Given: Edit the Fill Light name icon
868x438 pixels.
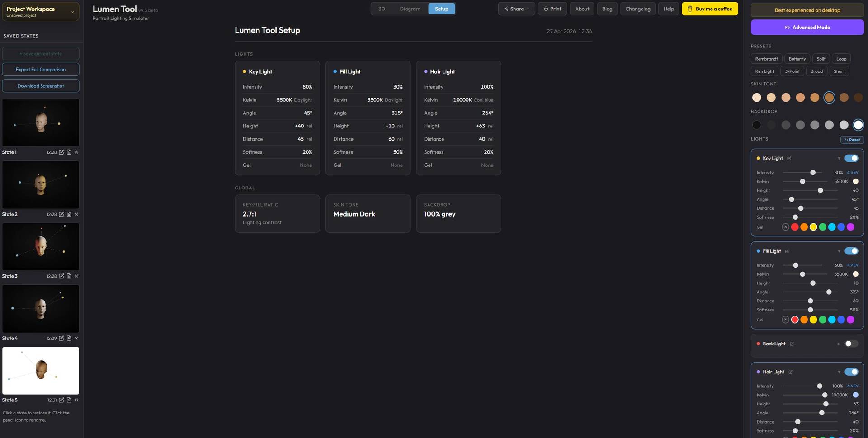Looking at the screenshot, I should point(787,251).
